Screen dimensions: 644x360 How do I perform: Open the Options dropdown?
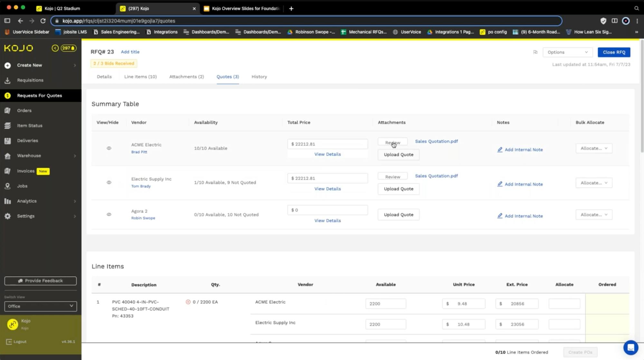click(567, 52)
